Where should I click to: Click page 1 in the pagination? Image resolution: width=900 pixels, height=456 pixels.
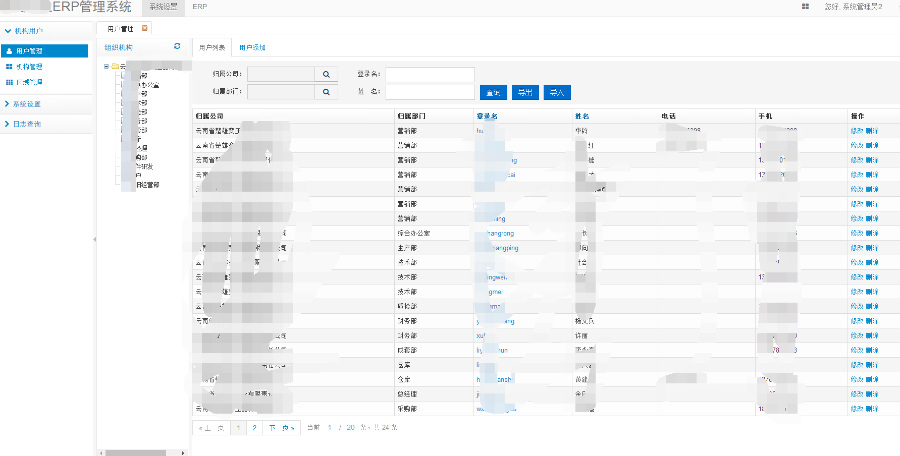(x=239, y=428)
